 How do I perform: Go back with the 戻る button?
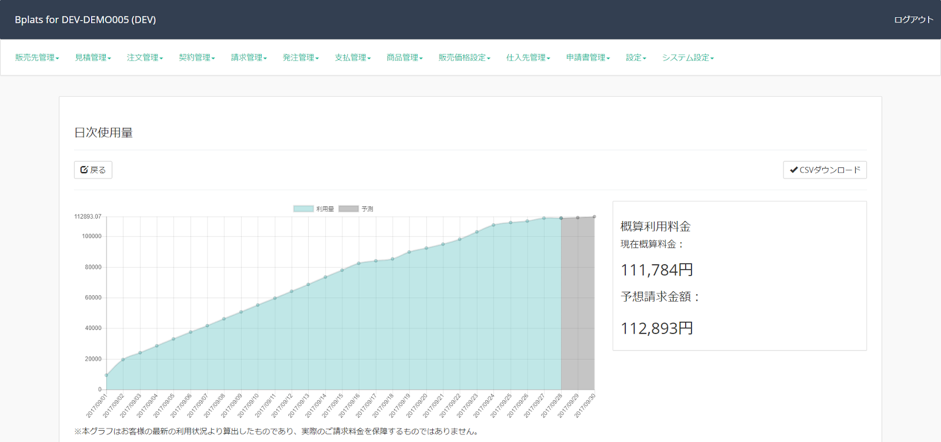93,170
